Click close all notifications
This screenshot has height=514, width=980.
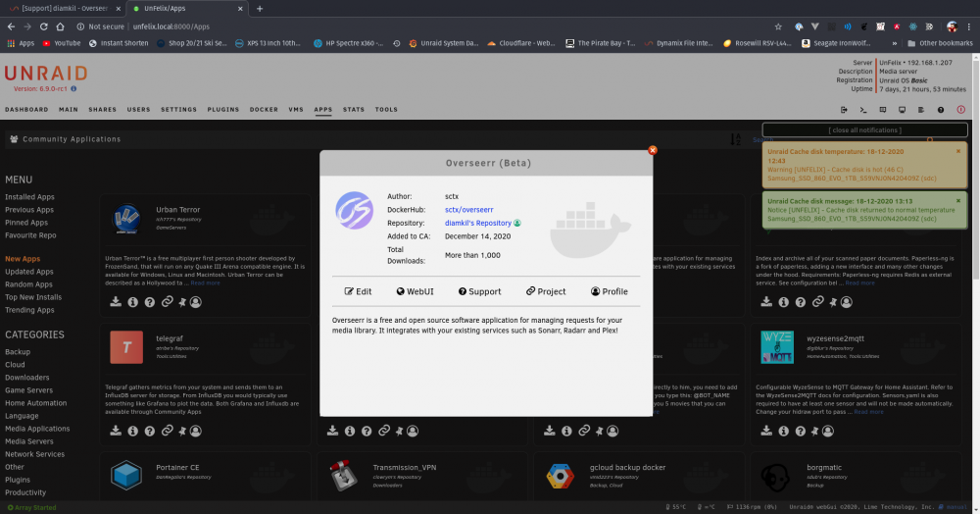pyautogui.click(x=865, y=130)
